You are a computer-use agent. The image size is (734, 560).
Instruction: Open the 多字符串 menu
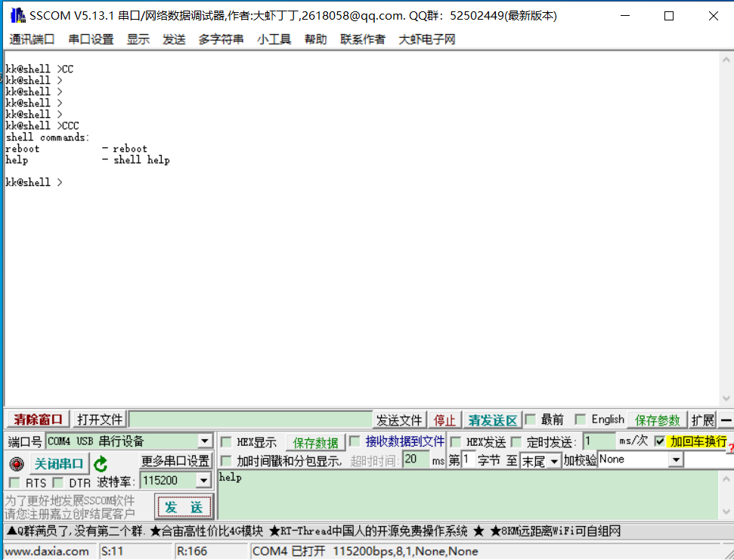[221, 39]
